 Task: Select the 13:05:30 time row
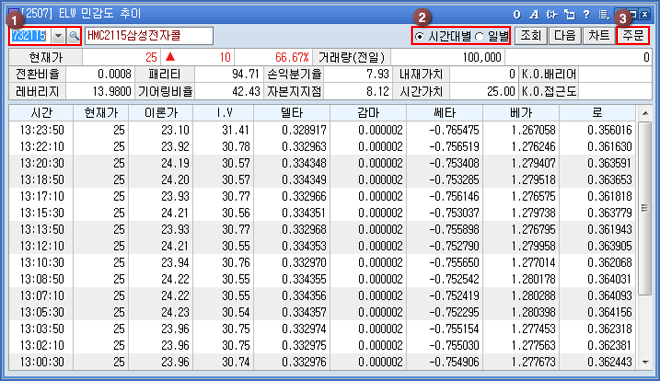[x=322, y=312]
